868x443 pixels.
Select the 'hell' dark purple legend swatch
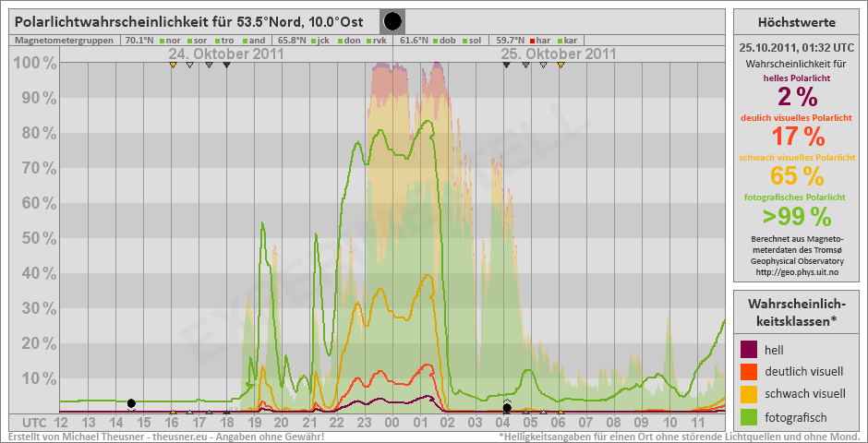[749, 349]
